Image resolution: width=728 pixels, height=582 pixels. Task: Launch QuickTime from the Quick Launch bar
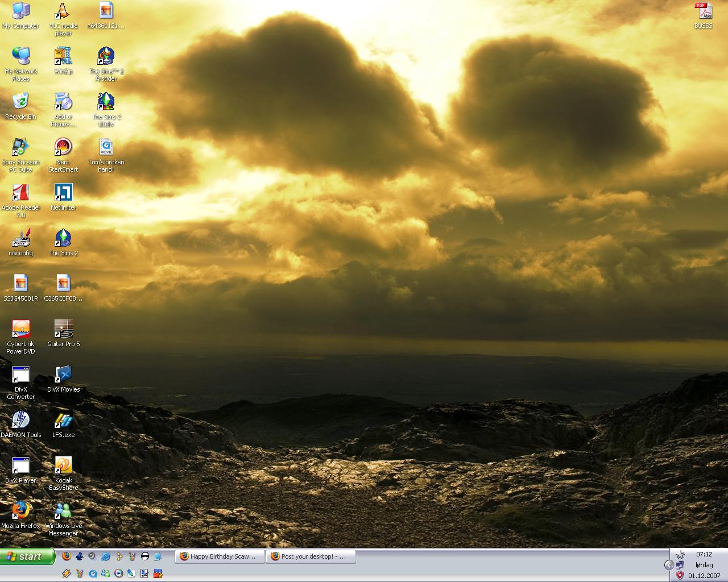pyautogui.click(x=93, y=573)
